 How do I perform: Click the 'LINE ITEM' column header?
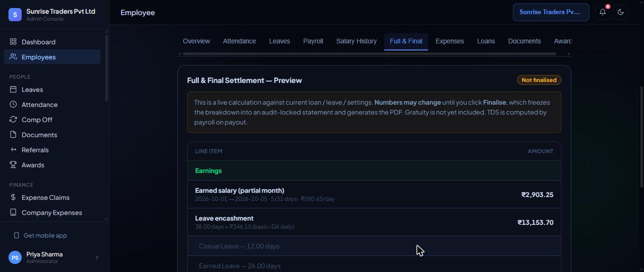click(x=208, y=151)
